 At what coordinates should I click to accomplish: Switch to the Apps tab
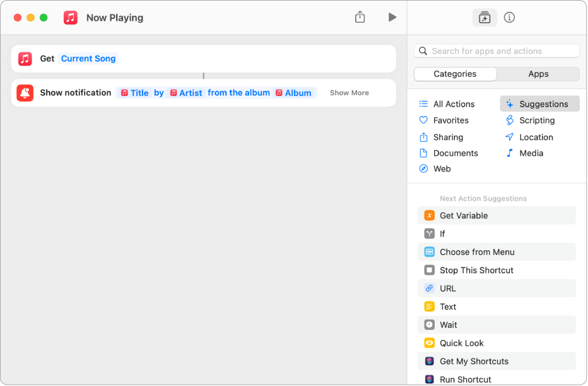point(538,74)
